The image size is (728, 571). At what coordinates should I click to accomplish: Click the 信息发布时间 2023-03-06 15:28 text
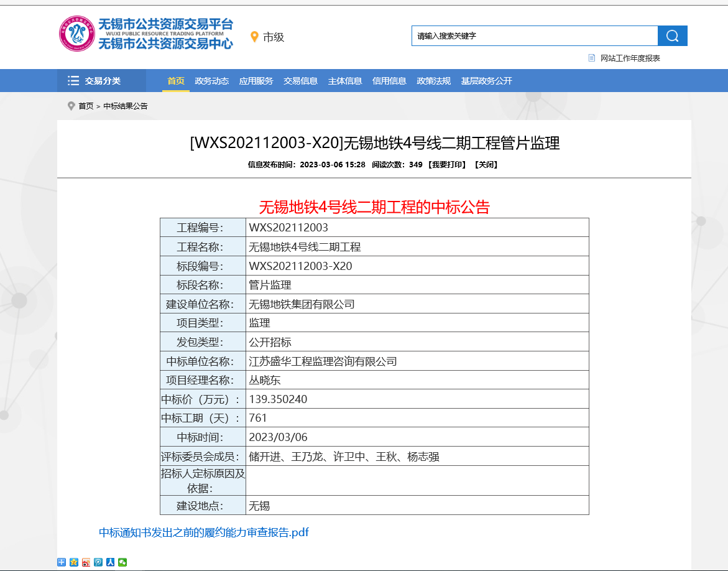(306, 164)
